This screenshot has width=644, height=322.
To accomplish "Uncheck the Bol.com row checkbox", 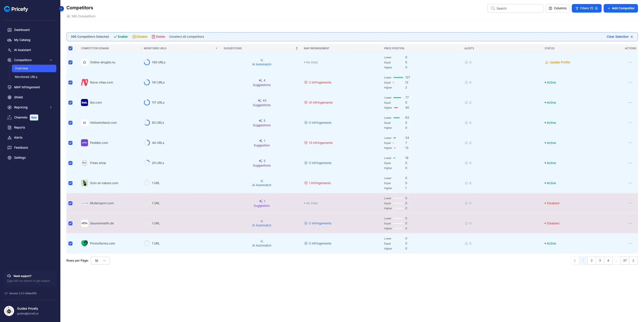I will coord(70,103).
